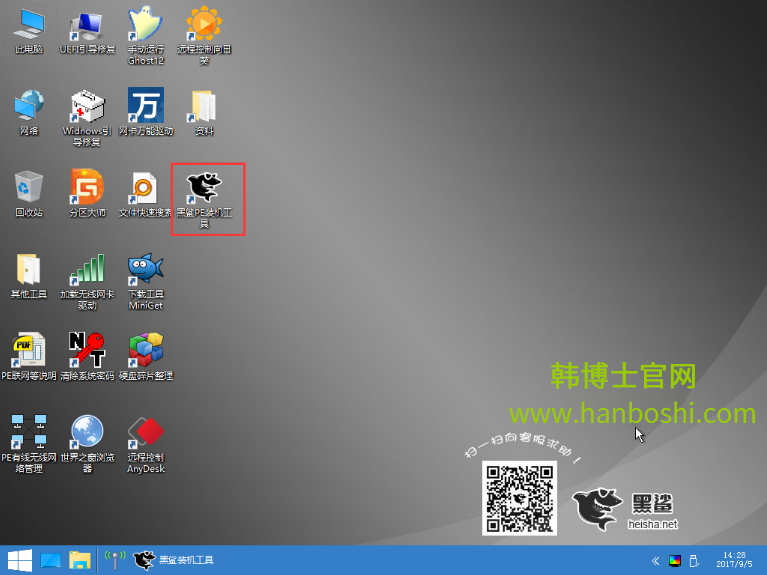The image size is (767, 575).
Task: Open 下载工具 MiniGet fish icon
Action: tap(145, 269)
